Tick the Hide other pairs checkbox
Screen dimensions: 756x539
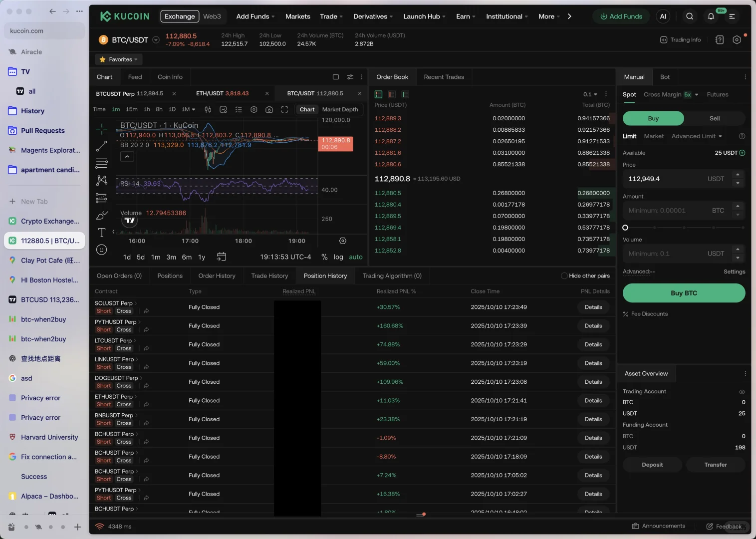(564, 276)
